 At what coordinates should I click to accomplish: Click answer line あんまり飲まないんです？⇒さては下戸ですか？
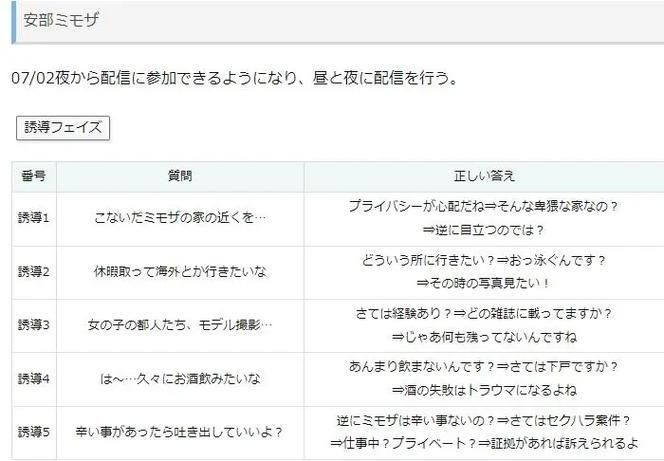[484, 367]
